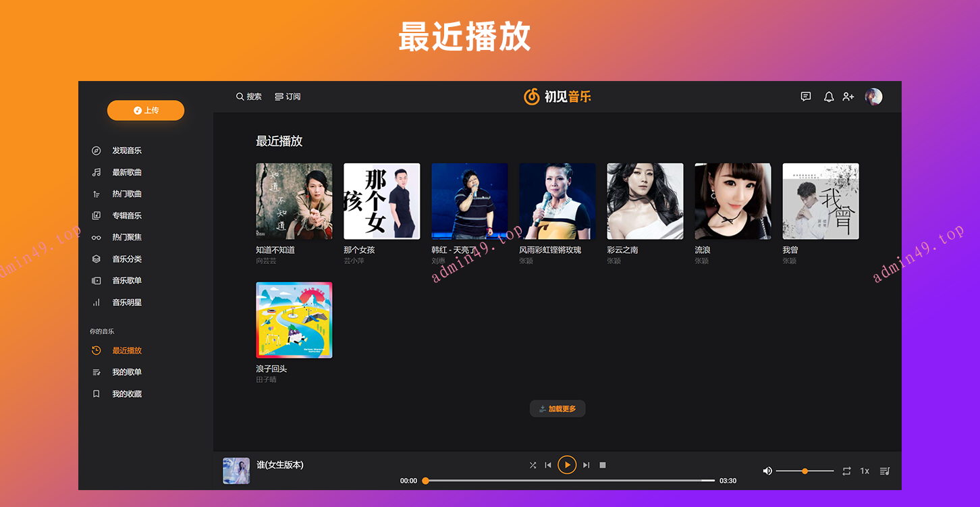Click the orange 上传 upload button
Image resolution: width=980 pixels, height=507 pixels.
146,110
